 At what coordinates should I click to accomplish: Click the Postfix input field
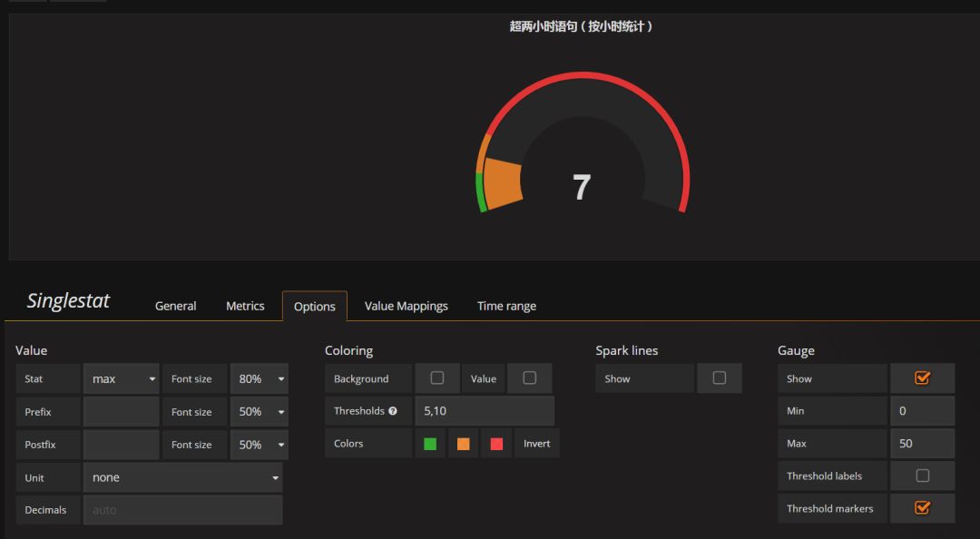[x=122, y=445]
